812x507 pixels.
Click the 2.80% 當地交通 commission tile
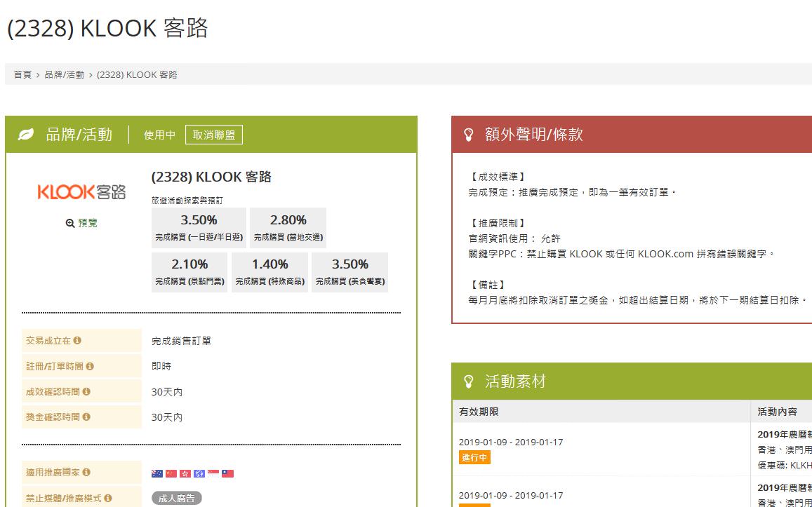[288, 228]
